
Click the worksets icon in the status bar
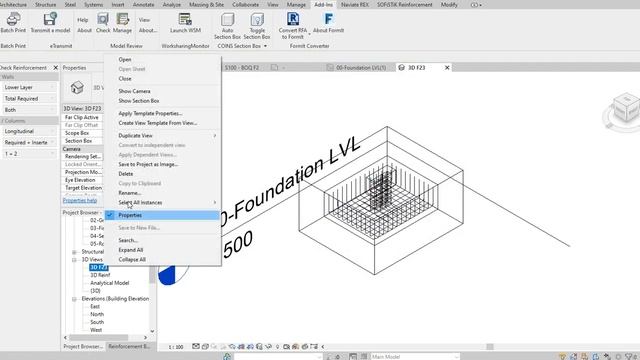tap(227, 357)
